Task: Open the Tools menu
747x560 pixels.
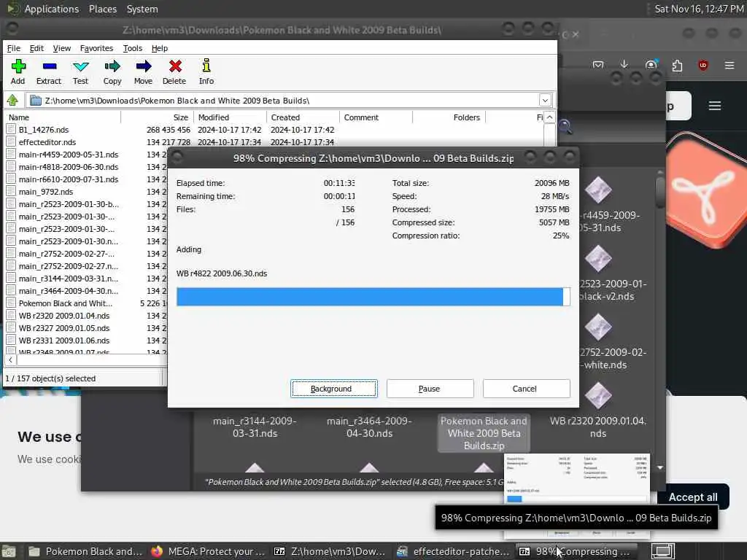Action: coord(133,48)
